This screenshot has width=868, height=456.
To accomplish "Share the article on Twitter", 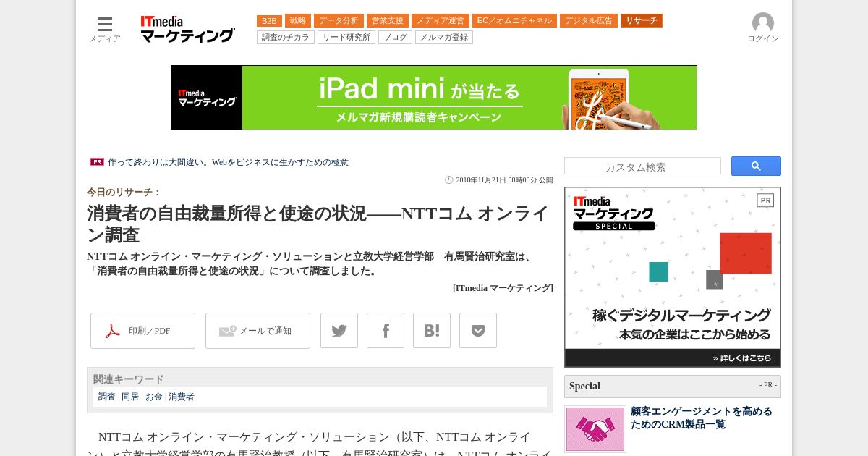I will coord(339,331).
